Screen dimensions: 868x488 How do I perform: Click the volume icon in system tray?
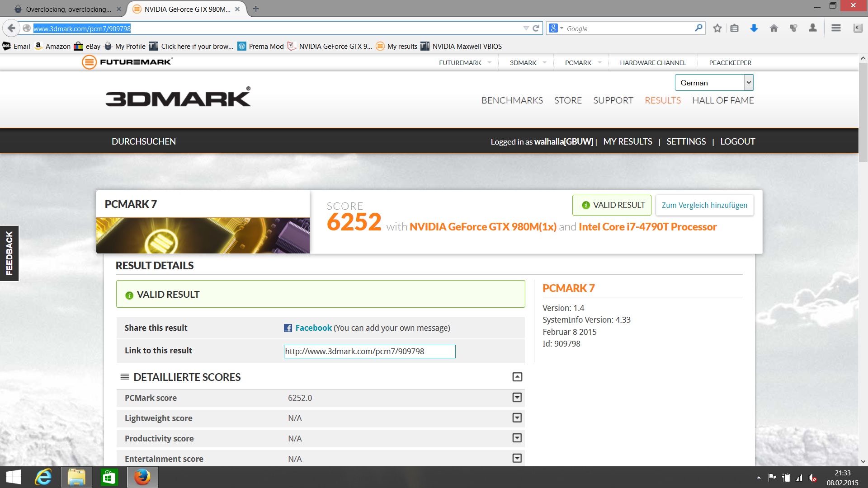click(812, 478)
